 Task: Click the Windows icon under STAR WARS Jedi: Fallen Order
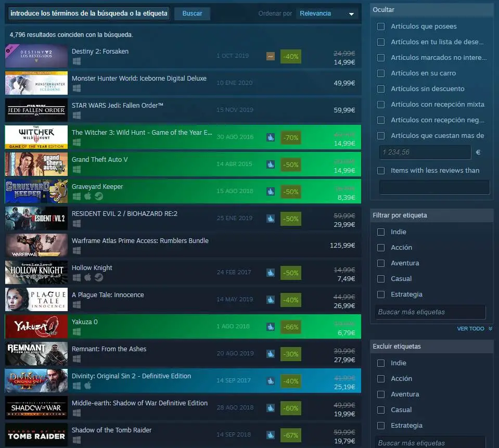(76, 116)
